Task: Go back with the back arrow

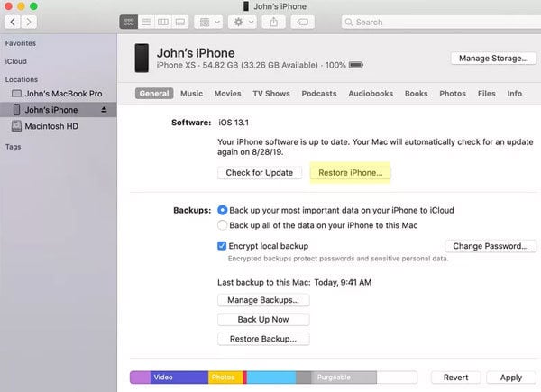Action: (x=14, y=21)
